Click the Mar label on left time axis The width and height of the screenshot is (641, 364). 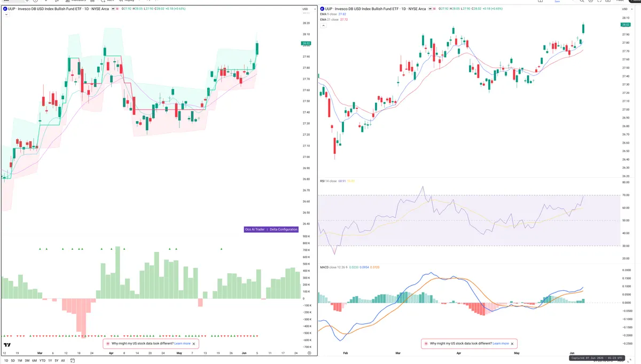click(40, 353)
